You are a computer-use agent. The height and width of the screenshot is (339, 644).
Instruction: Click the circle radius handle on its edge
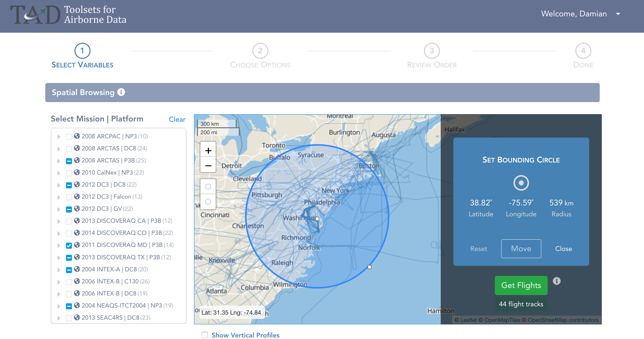(369, 267)
